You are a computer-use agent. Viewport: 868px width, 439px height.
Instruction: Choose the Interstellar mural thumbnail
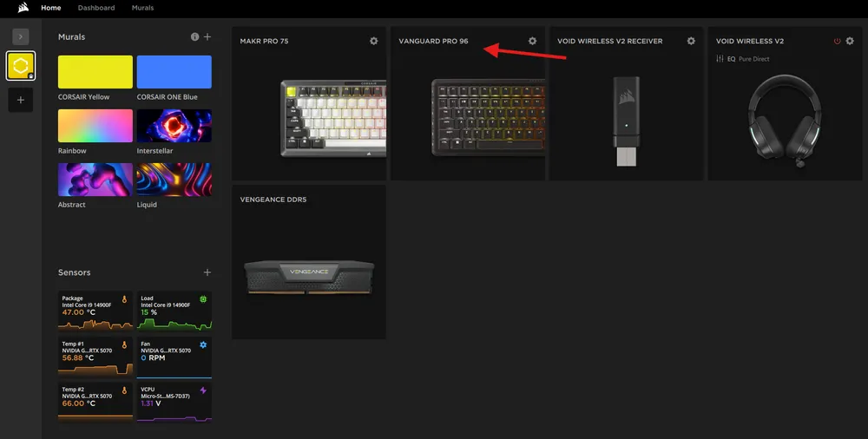[x=174, y=126]
